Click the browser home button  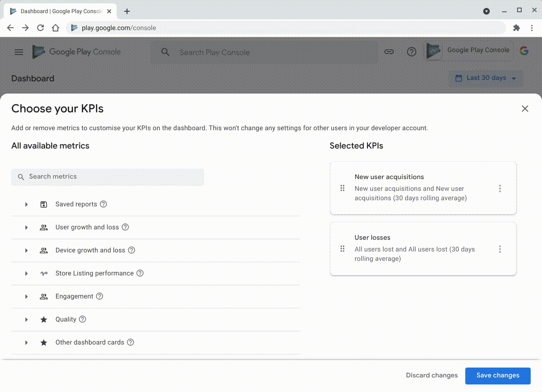tap(56, 28)
